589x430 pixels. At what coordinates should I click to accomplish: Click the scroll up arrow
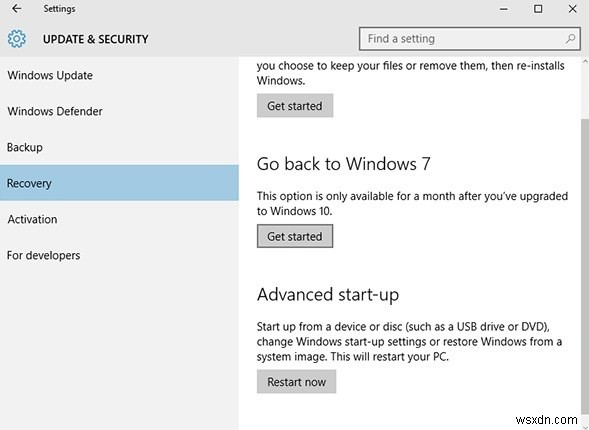(585, 61)
